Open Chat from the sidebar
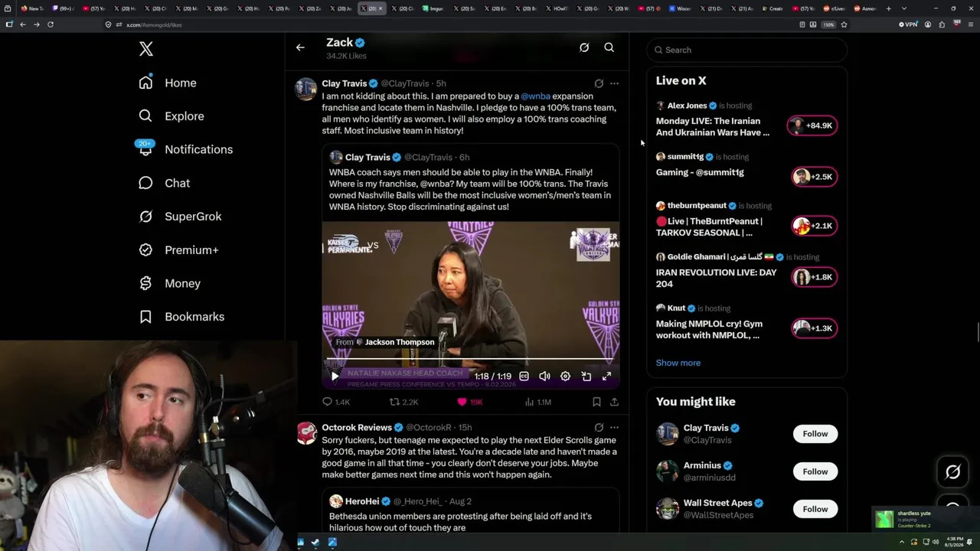The height and width of the screenshot is (551, 980). coord(164,183)
